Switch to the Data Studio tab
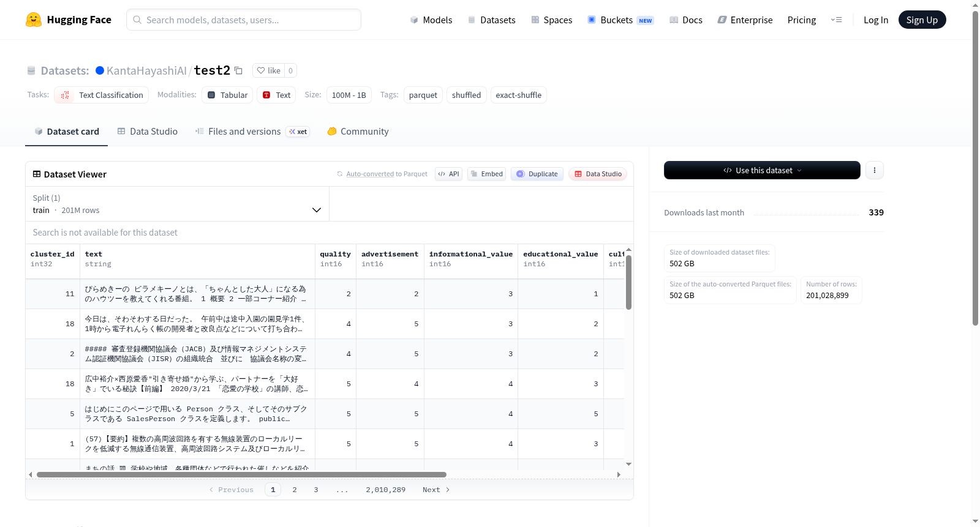980x527 pixels. (x=148, y=132)
